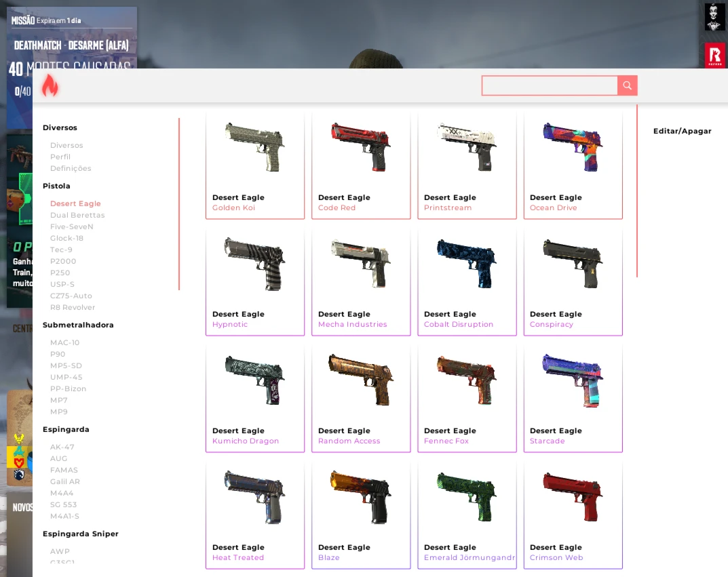This screenshot has height=577, width=728.
Task: Select Five-SeveN in the sidebar
Action: pyautogui.click(x=71, y=227)
